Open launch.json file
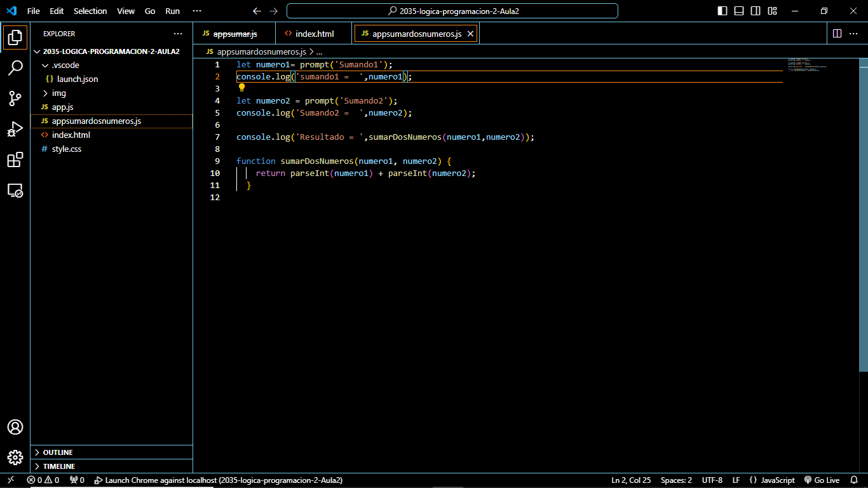 (x=111, y=79)
